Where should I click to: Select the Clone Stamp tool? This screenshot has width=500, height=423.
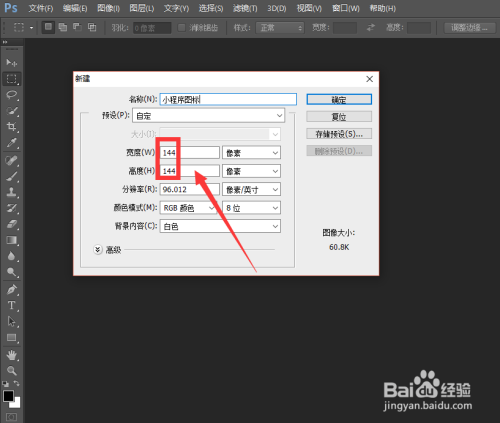[x=12, y=192]
